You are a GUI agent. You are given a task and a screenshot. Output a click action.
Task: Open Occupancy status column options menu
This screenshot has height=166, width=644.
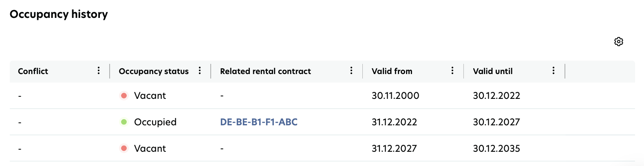click(200, 71)
